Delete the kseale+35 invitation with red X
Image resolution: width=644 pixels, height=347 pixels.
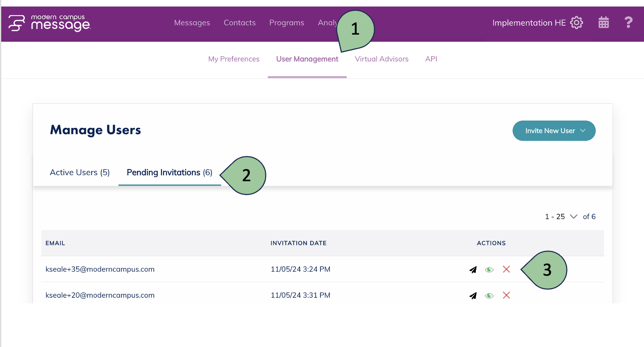[x=506, y=269]
